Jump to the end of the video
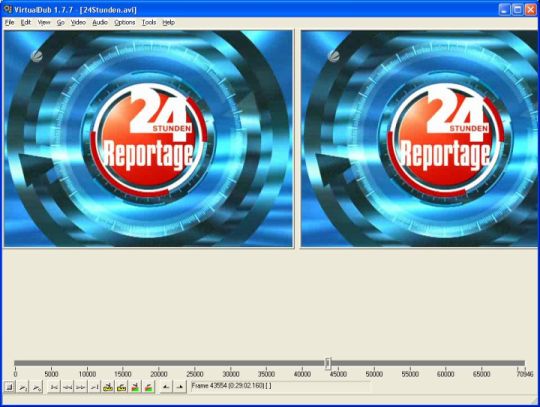 tap(94, 387)
